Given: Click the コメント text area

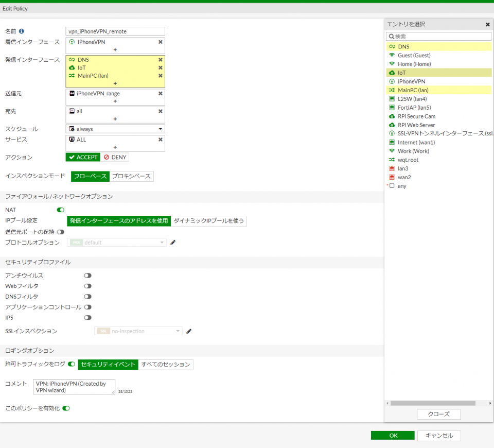Looking at the screenshot, I should click(74, 387).
